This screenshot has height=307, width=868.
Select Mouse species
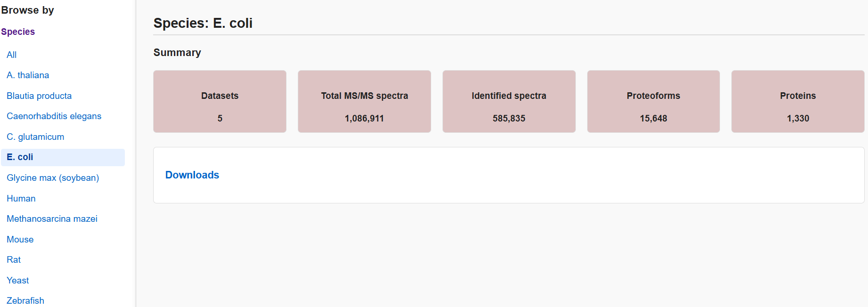tap(20, 240)
